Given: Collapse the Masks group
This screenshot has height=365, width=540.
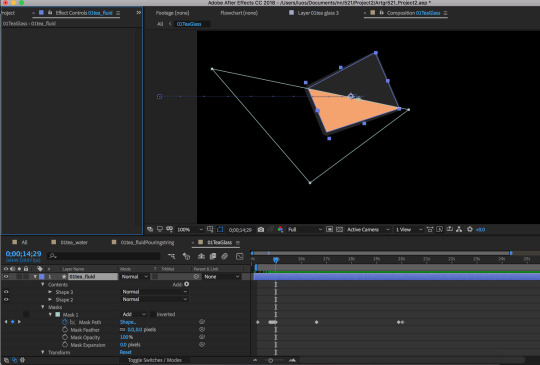Looking at the screenshot, I should point(43,307).
